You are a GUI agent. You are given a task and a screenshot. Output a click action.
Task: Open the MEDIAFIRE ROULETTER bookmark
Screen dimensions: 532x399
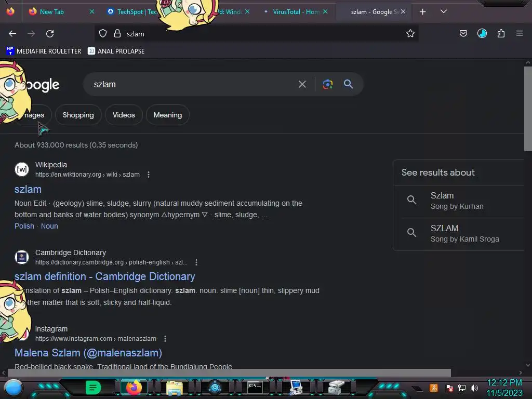(44, 51)
